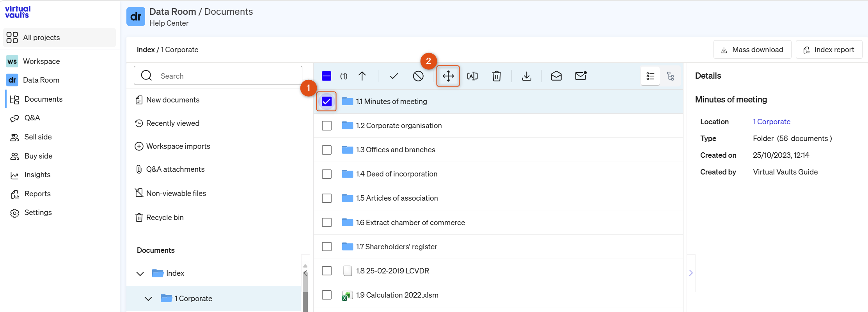Screen dimensions: 868x312
Task: Toggle the select-all checkbox in toolbar
Action: pyautogui.click(x=327, y=76)
